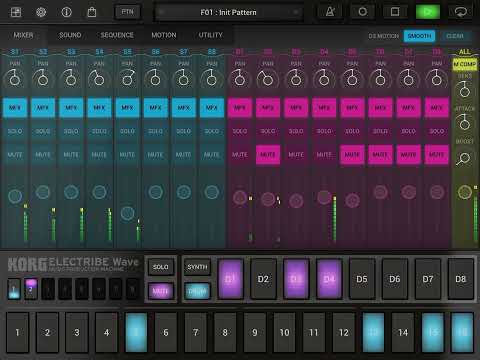Viewport: 480px width, 360px height.
Task: Click the ALL master fader knob
Action: [464, 192]
